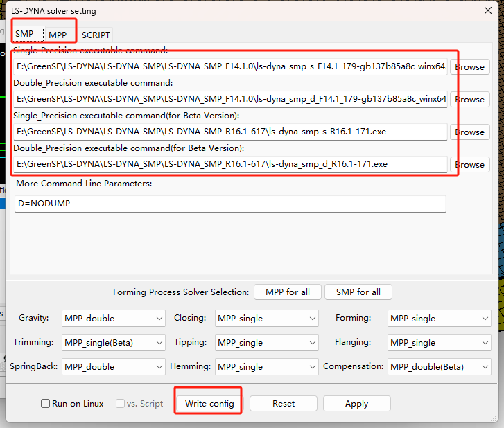Click the 'Forming Process Solver Selection:' label
The width and height of the screenshot is (504, 428).
pyautogui.click(x=181, y=292)
